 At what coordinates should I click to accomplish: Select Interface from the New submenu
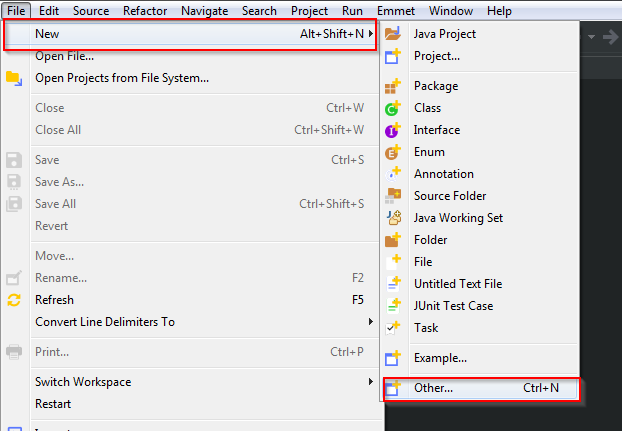pyautogui.click(x=437, y=130)
